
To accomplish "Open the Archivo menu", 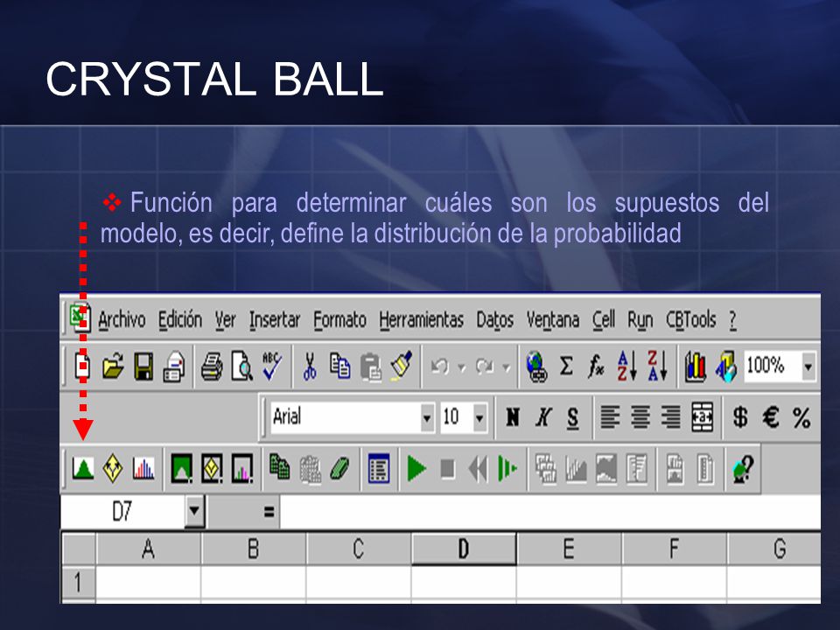I will pyautogui.click(x=122, y=320).
